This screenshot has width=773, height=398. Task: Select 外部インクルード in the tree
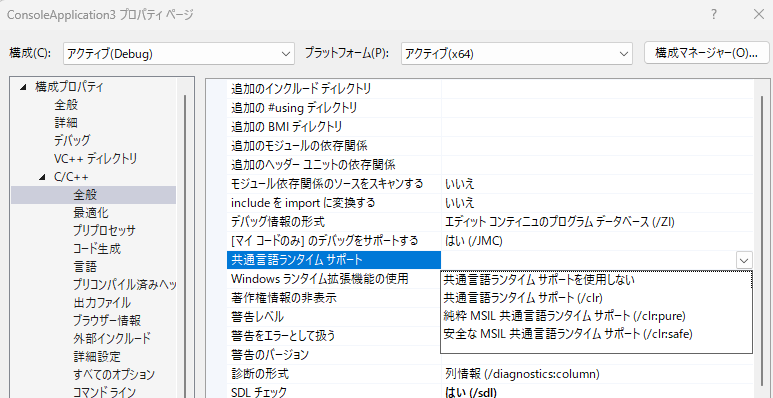point(112,338)
